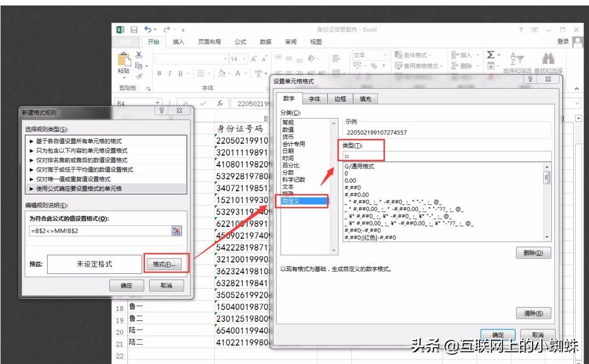The width and height of the screenshot is (589, 364).
Task: Click 删除(D) to remove custom format
Action: pyautogui.click(x=533, y=253)
